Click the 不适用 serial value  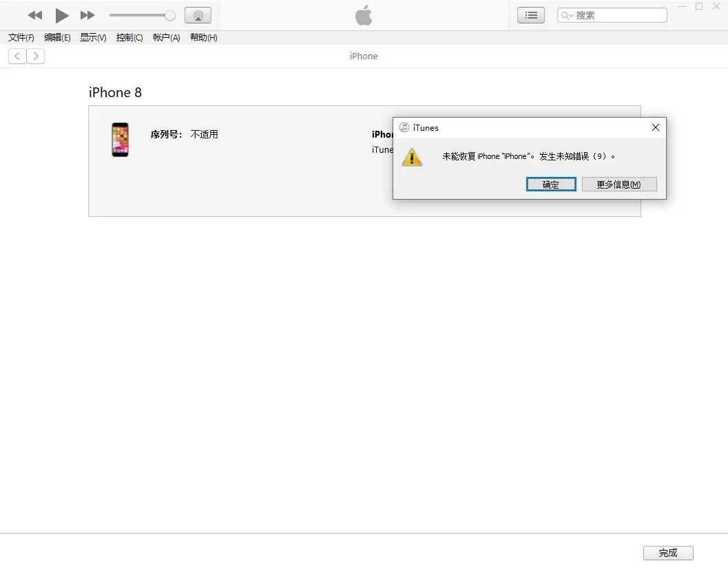point(205,134)
